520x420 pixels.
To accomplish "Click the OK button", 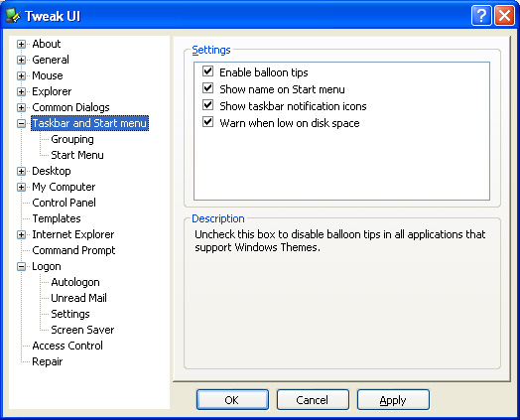I will click(x=232, y=400).
